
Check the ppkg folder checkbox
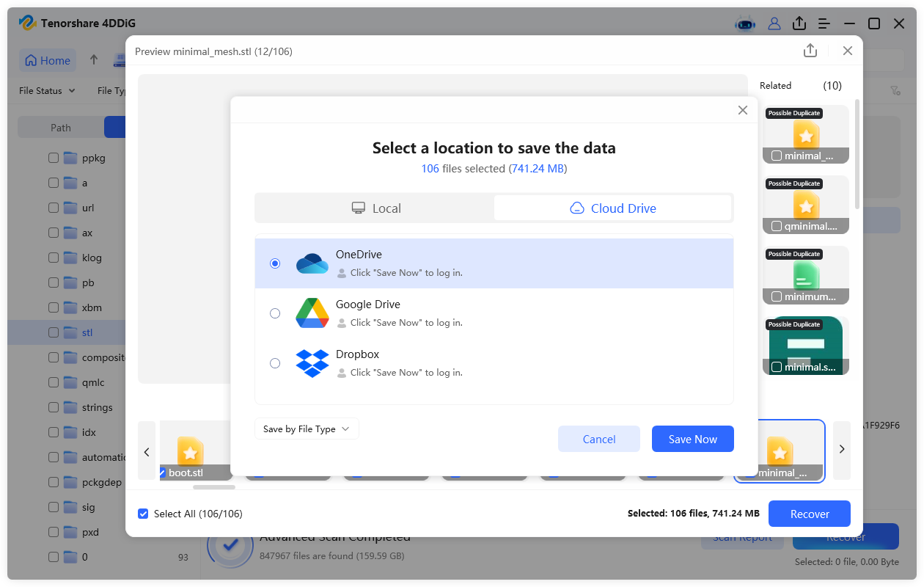[x=54, y=158]
